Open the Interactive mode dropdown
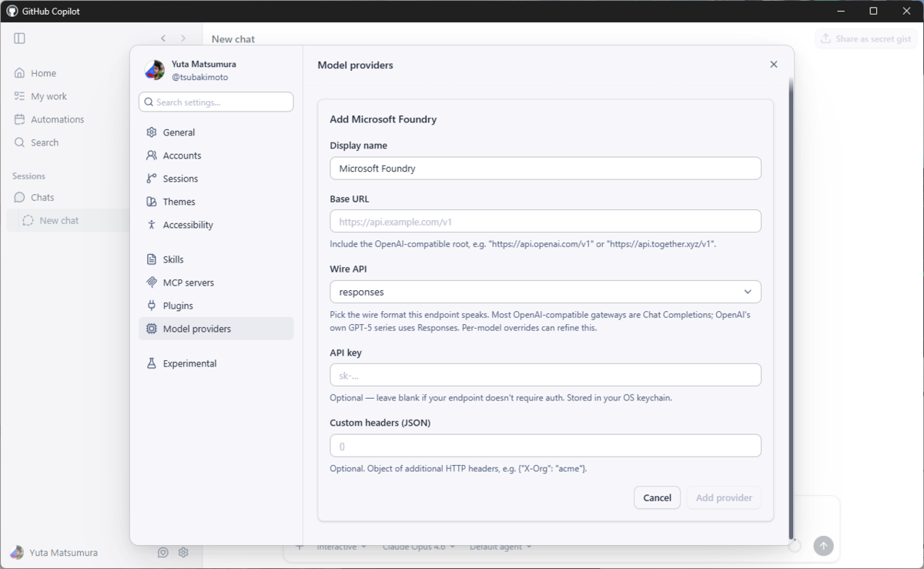924x569 pixels. 341,547
